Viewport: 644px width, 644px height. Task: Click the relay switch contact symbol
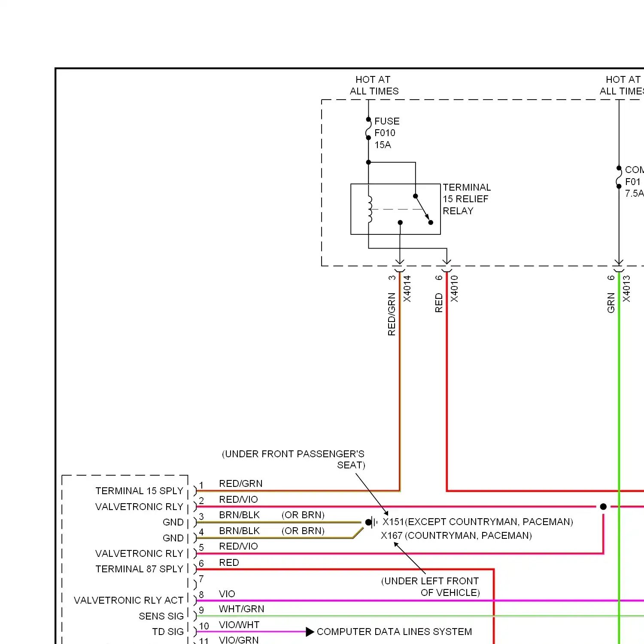[x=423, y=210]
